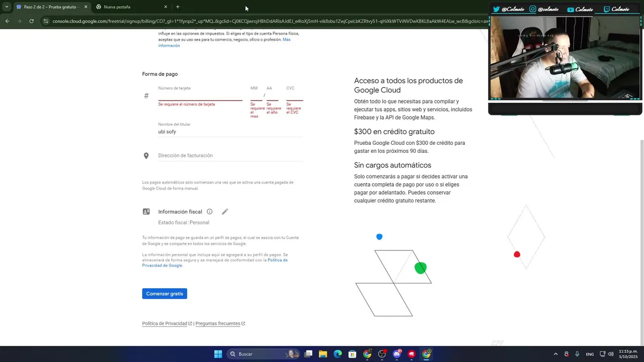
Task: Open volume control in system tray
Action: tap(610, 354)
